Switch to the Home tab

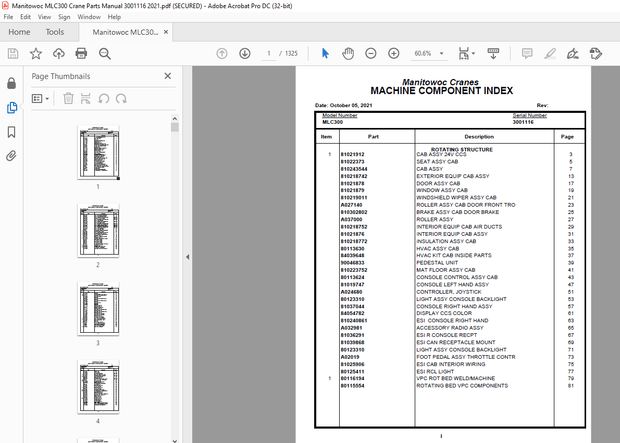coord(18,32)
